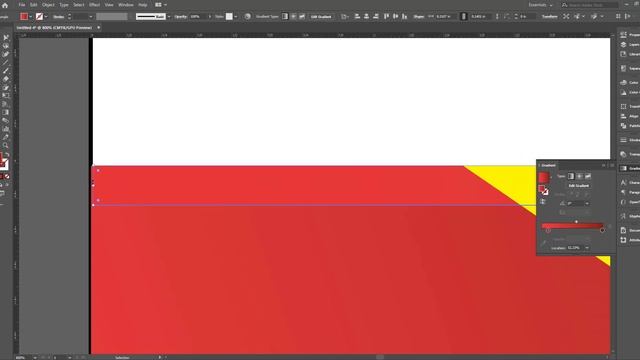Select the Zoom tool
Viewport: 640px width, 360px height.
tap(6, 145)
